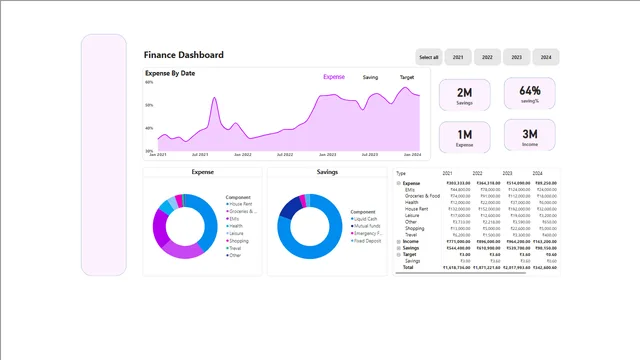The image size is (640, 360).
Task: Click the 1M Expense card
Action: click(x=464, y=137)
